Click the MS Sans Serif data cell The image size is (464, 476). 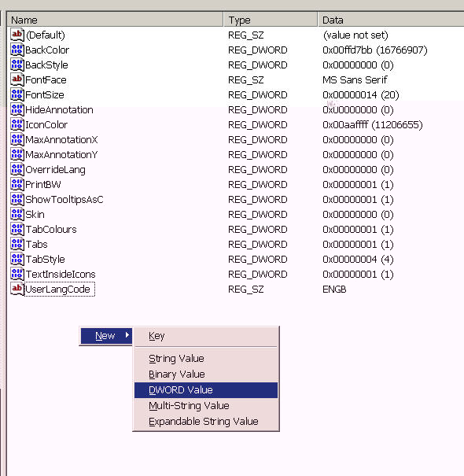pos(355,79)
